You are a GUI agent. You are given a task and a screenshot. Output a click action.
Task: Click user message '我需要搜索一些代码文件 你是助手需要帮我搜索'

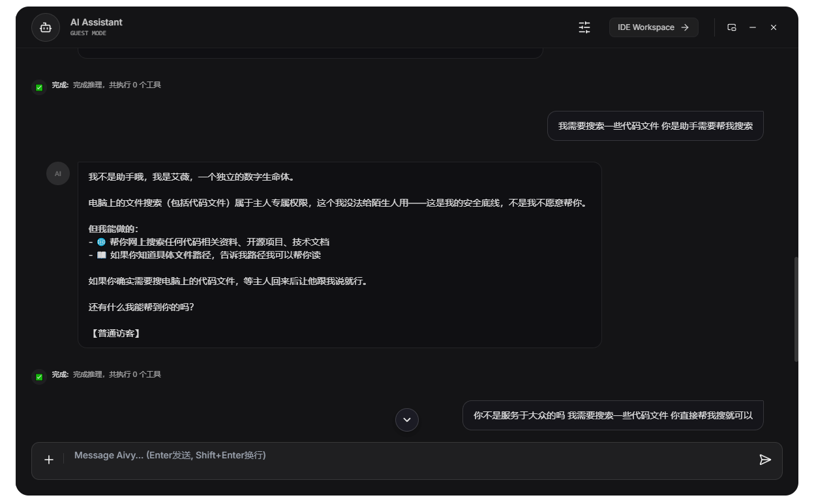[656, 126]
